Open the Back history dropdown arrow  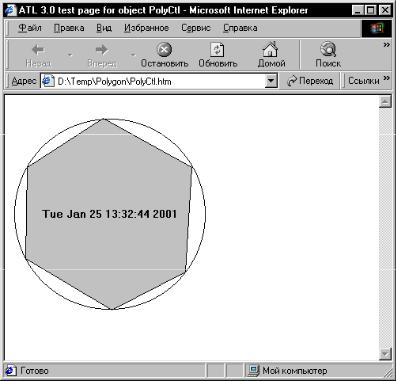tap(70, 54)
